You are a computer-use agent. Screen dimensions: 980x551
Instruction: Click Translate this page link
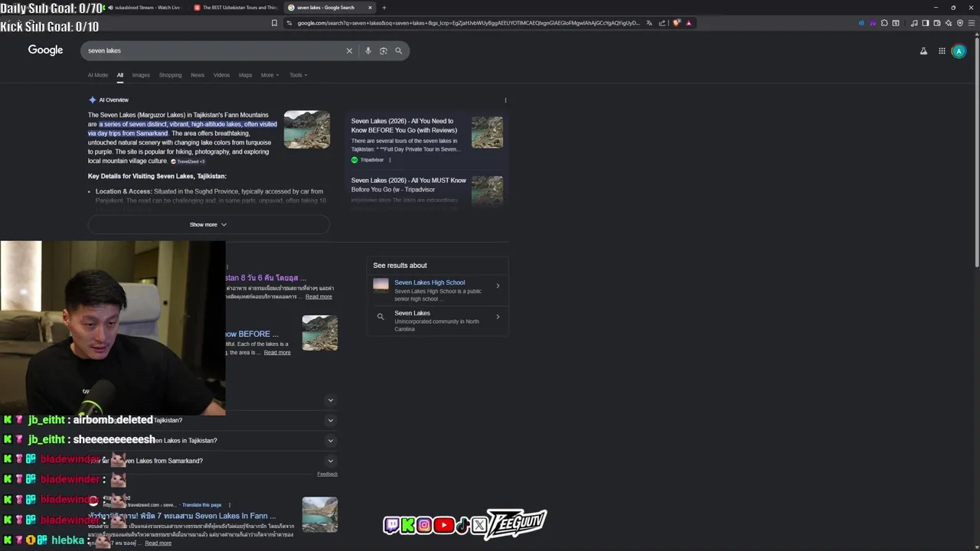[201, 505]
